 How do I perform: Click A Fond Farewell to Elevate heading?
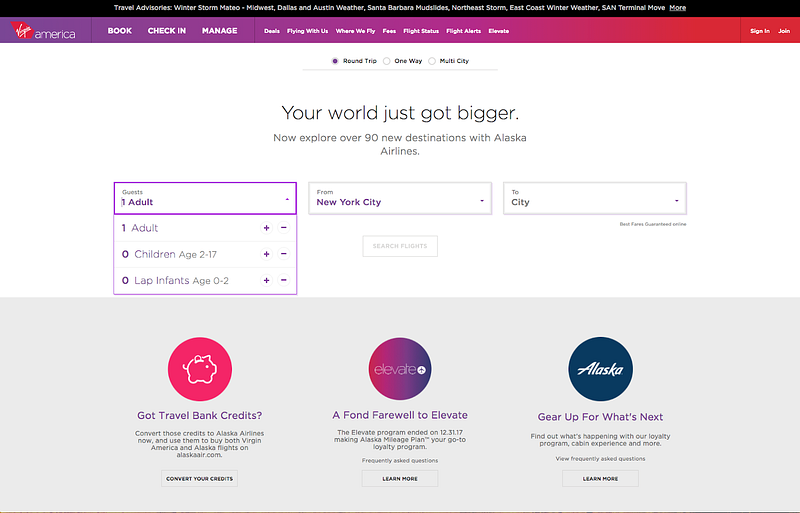(x=400, y=415)
